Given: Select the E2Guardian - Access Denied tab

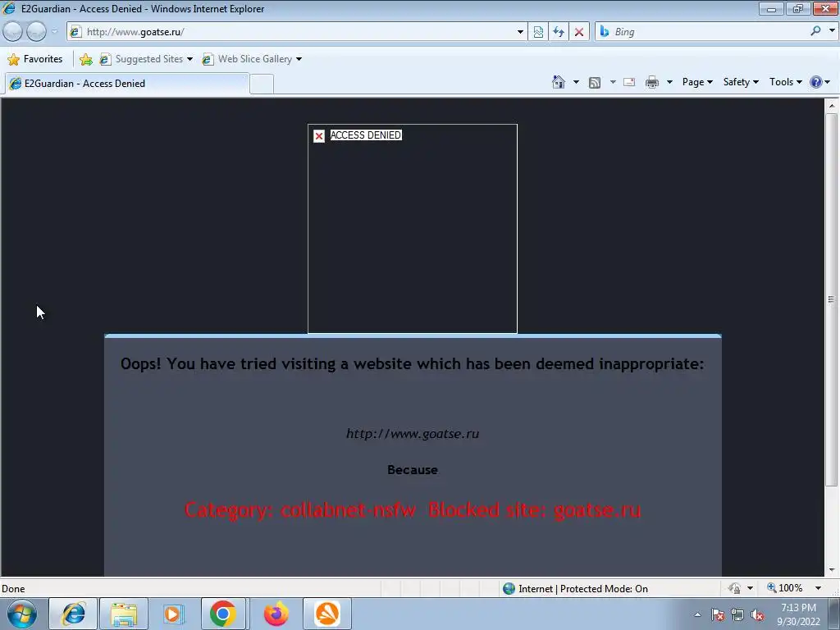Looking at the screenshot, I should pos(126,84).
